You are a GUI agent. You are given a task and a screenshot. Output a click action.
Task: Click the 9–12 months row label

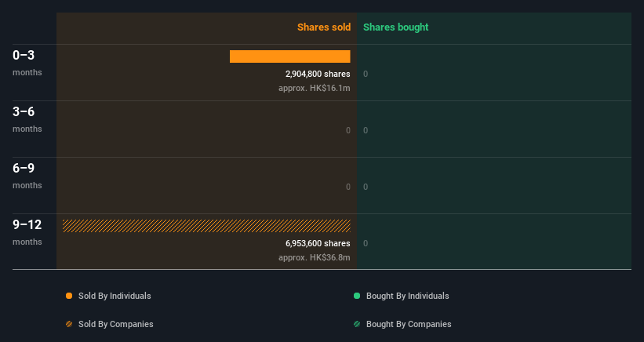(27, 232)
